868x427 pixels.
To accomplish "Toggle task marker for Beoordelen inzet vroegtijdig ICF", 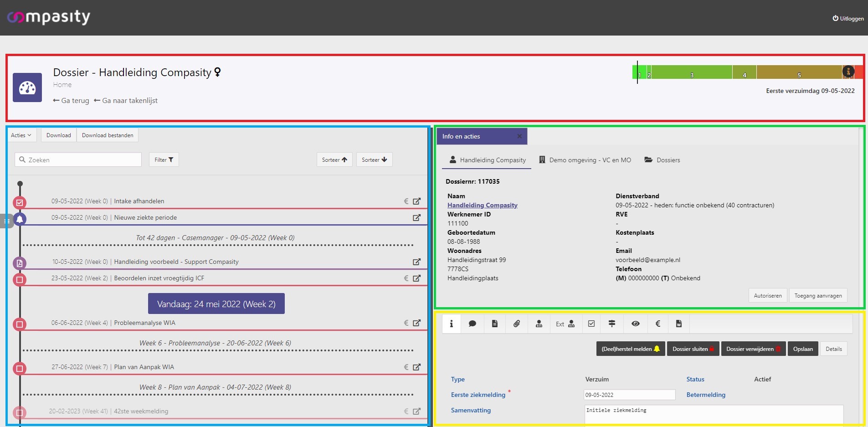I will pyautogui.click(x=20, y=279).
